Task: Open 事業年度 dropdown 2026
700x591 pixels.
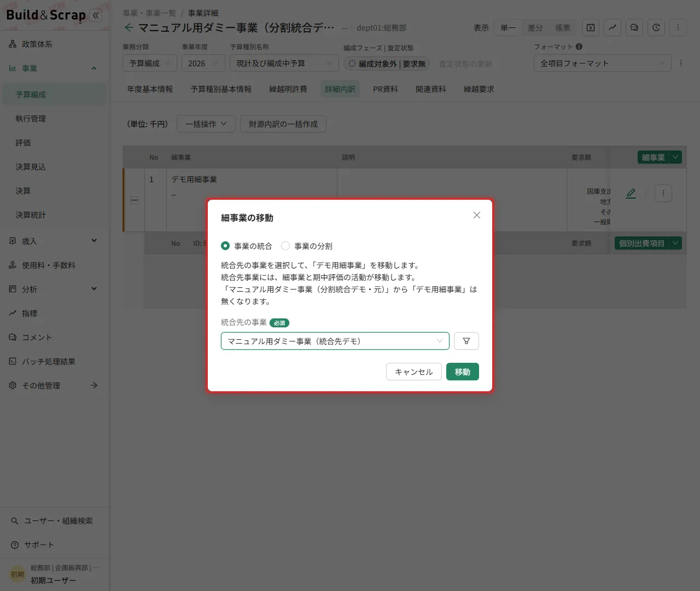Action: point(203,63)
